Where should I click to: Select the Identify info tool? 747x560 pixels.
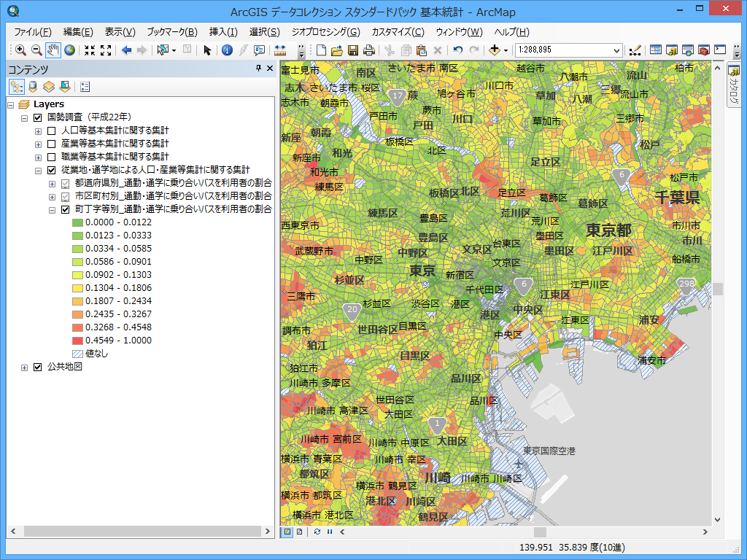tap(227, 50)
